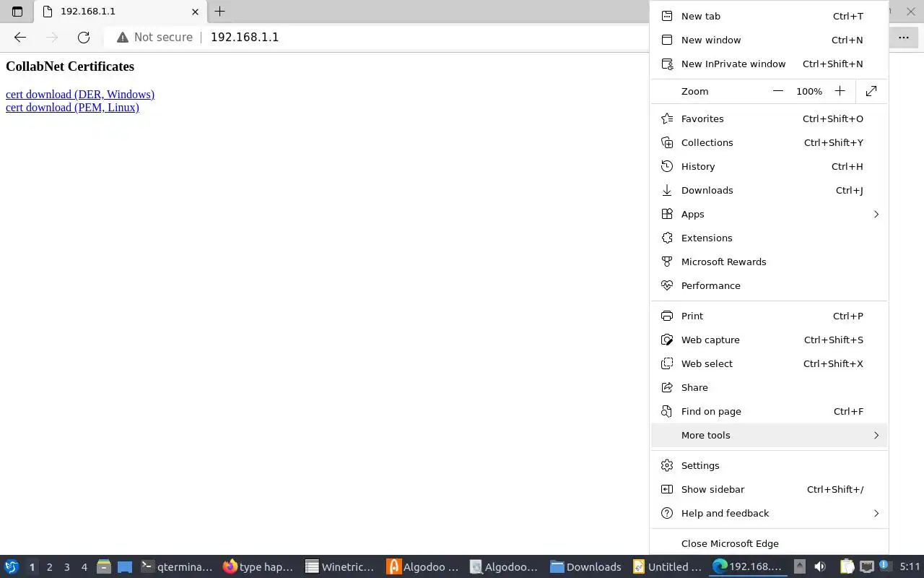Open the file manager taskbar launcher
Viewport: 924px width, 578px height.
[x=104, y=567]
